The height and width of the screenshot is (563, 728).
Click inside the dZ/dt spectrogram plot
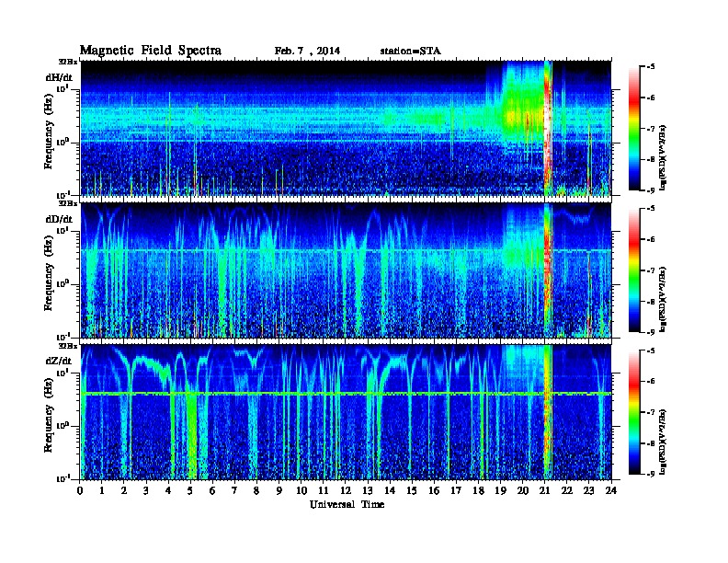point(346,412)
